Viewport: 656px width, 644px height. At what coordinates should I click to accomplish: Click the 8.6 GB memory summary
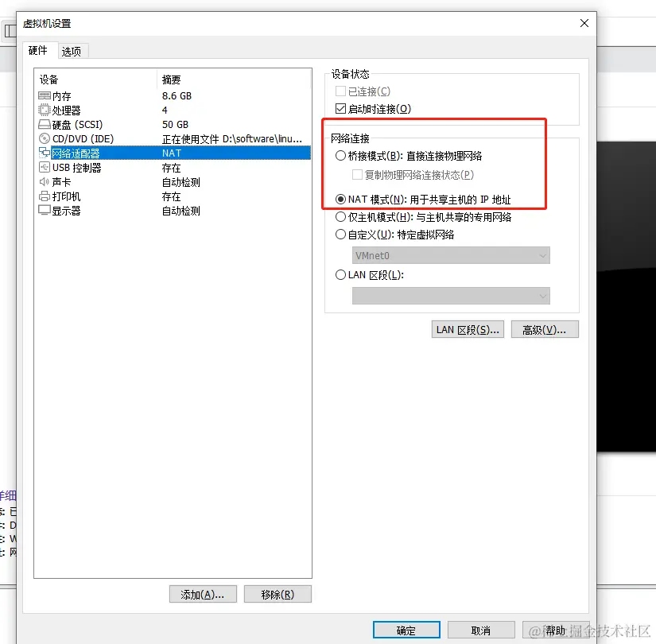pos(177,96)
